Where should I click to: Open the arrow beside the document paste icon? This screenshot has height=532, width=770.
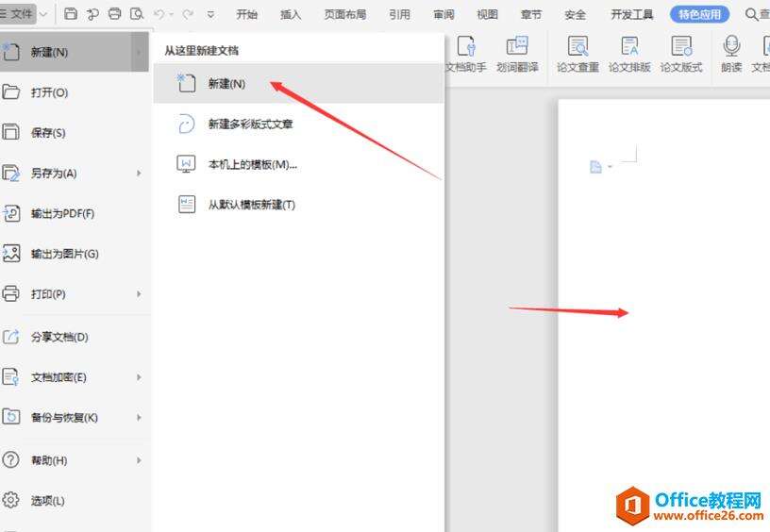(x=610, y=167)
